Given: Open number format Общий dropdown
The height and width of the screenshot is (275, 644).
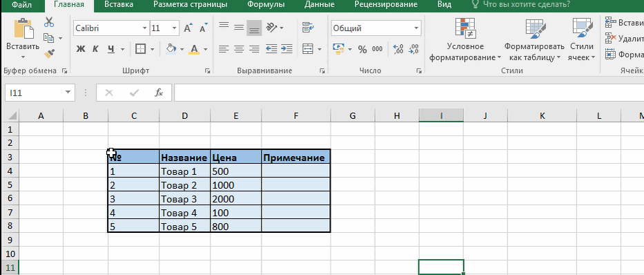Looking at the screenshot, I should click(x=416, y=28).
